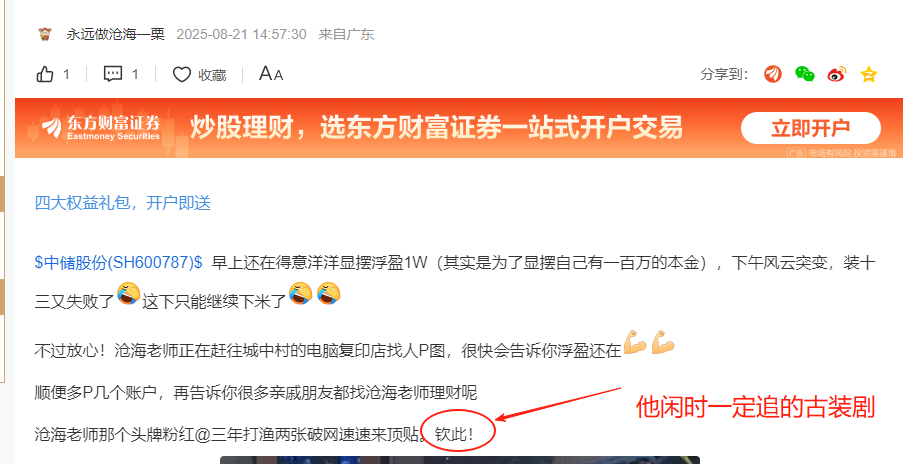Click the author's avatar image
The image size is (903, 464).
tap(45, 34)
